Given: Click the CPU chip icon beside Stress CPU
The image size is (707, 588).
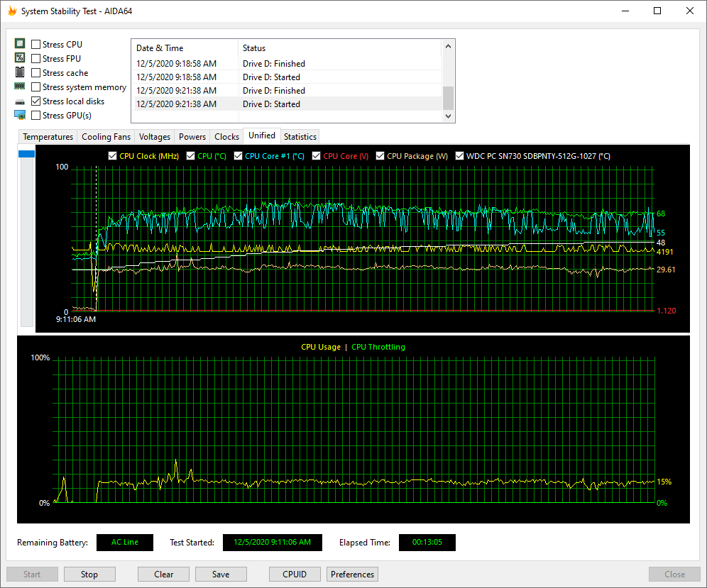Looking at the screenshot, I should coord(20,44).
